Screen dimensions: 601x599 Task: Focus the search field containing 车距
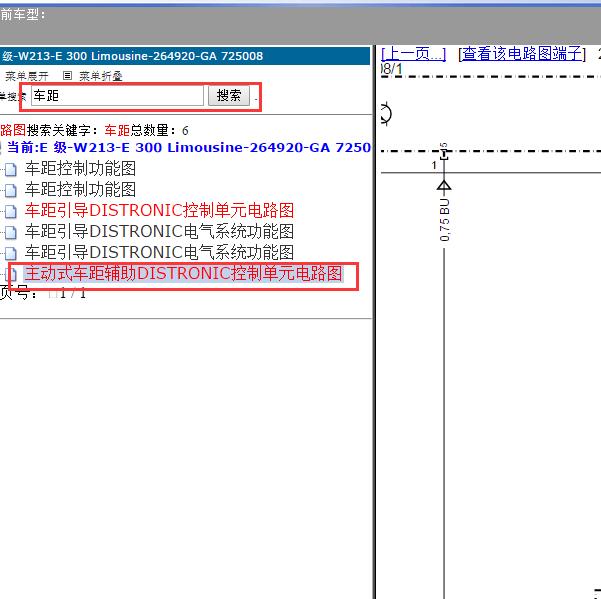(x=117, y=95)
